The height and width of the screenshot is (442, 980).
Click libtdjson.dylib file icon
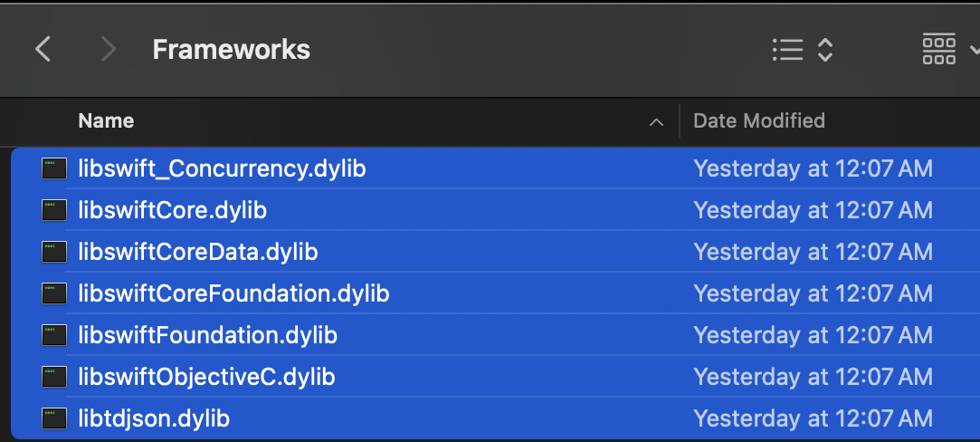pos(54,418)
